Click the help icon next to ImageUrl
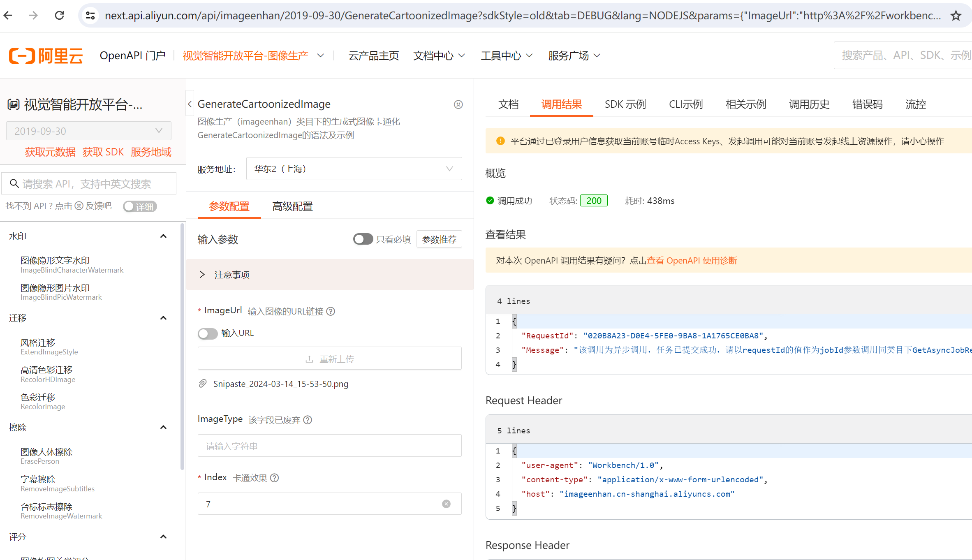The width and height of the screenshot is (972, 560). [331, 311]
